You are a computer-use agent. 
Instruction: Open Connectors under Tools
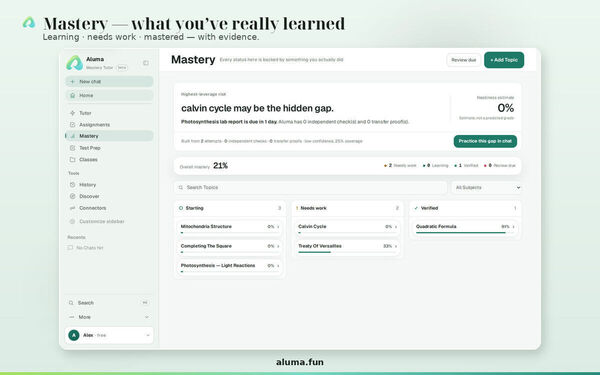[109, 208]
